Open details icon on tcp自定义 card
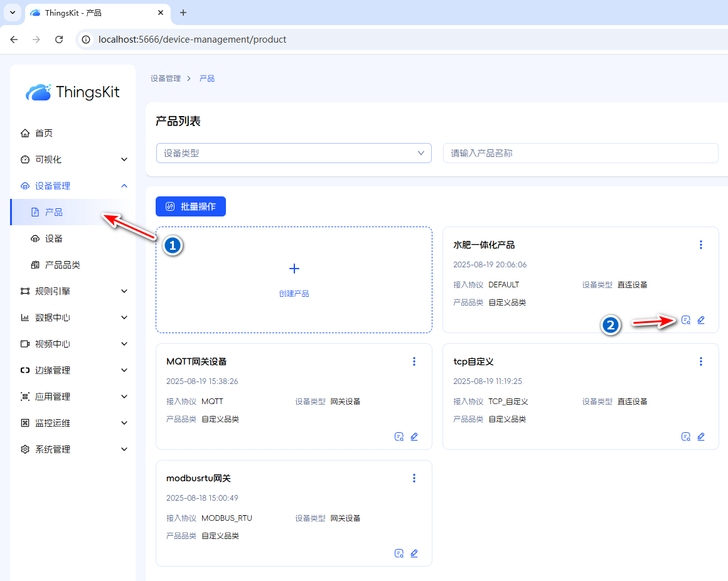The height and width of the screenshot is (581, 728). pyautogui.click(x=686, y=437)
